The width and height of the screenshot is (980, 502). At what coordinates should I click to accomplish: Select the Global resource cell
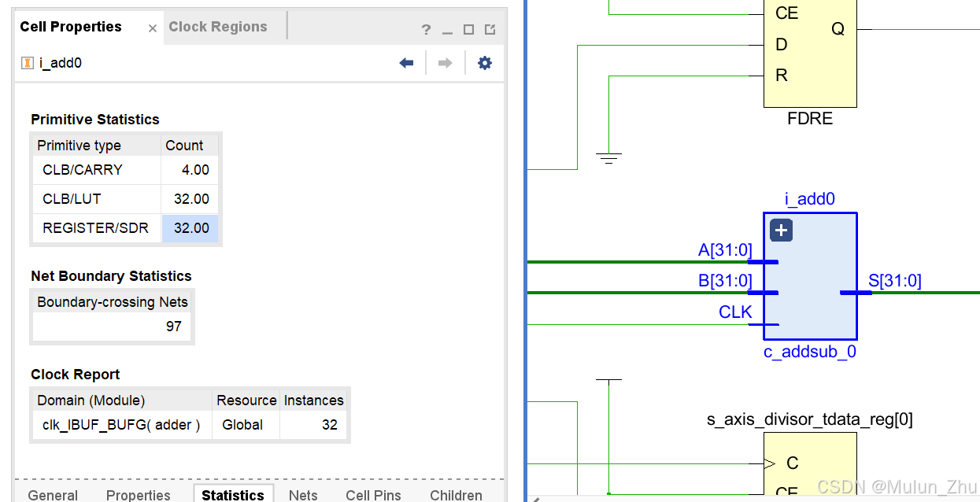point(246,425)
